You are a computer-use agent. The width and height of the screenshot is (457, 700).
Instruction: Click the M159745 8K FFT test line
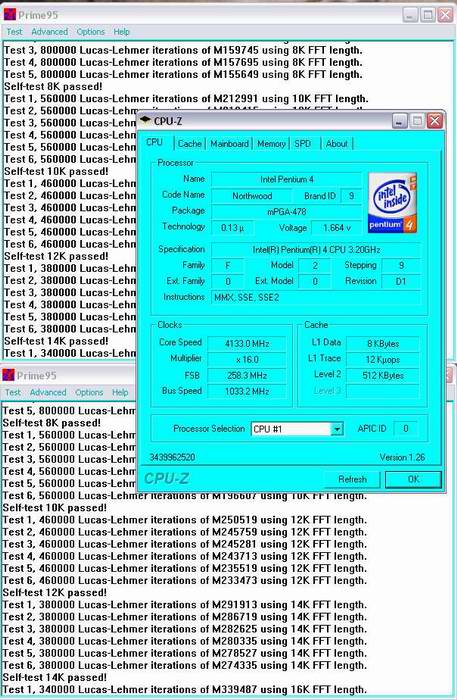[183, 50]
